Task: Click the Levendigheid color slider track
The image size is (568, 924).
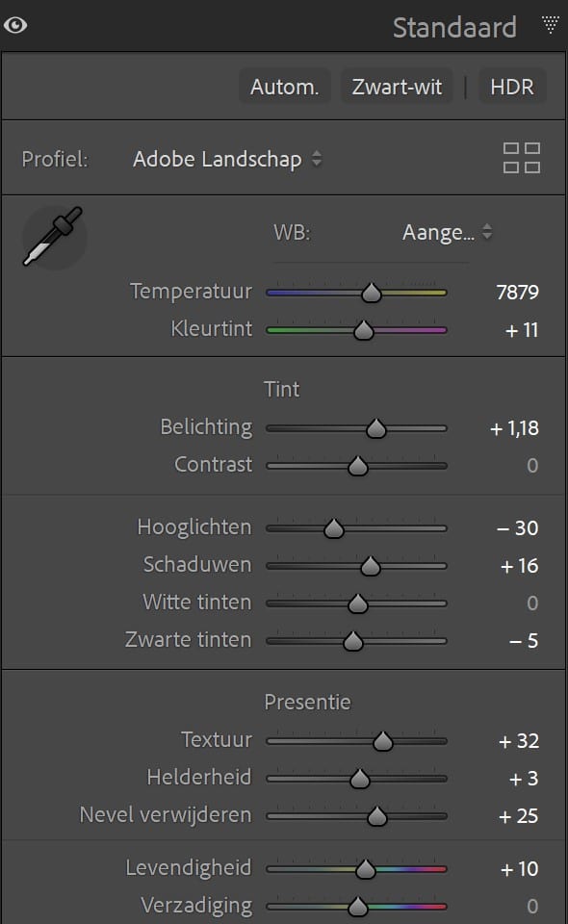Action: click(356, 868)
